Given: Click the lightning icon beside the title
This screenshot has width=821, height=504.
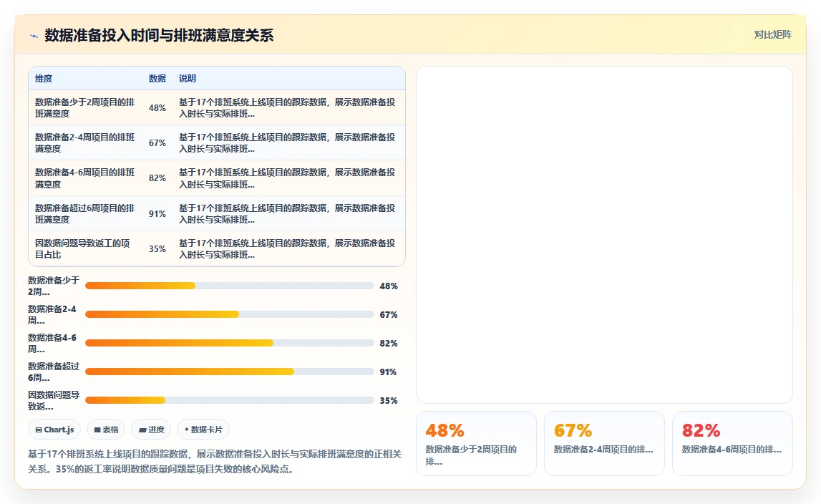Looking at the screenshot, I should [34, 36].
